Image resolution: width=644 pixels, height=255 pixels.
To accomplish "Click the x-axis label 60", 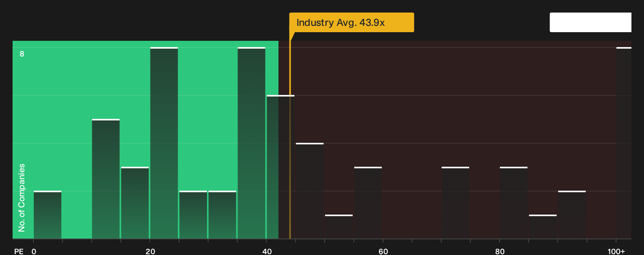I will pos(383,251).
